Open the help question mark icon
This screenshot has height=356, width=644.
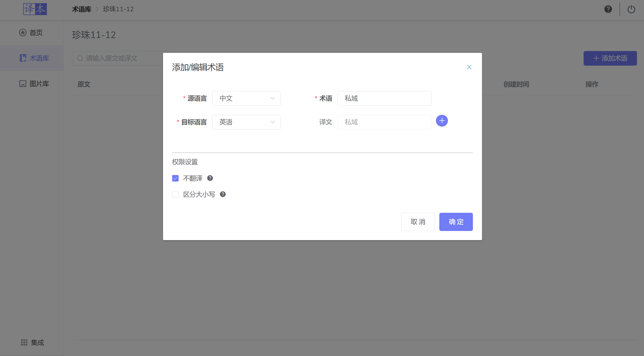pos(608,9)
